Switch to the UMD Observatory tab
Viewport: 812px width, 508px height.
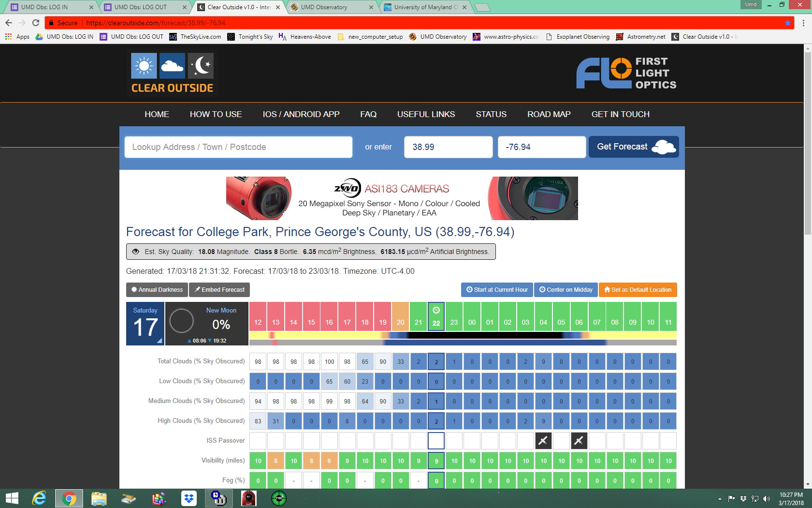click(331, 7)
